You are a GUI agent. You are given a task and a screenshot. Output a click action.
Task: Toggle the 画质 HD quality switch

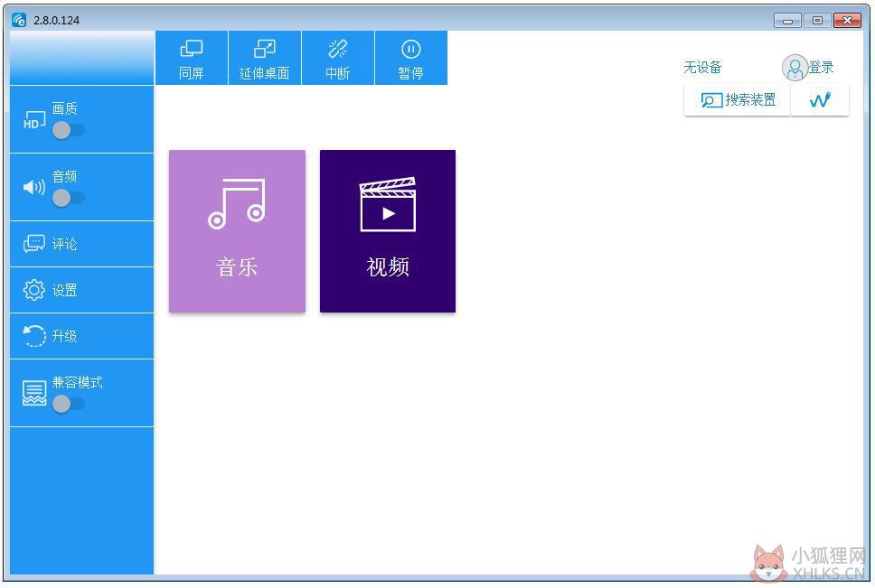[x=68, y=130]
